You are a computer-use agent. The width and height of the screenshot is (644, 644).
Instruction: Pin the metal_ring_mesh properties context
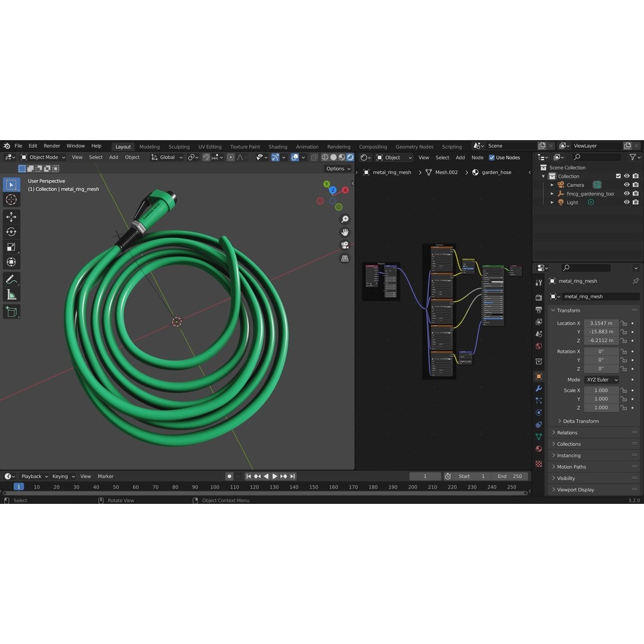636,281
